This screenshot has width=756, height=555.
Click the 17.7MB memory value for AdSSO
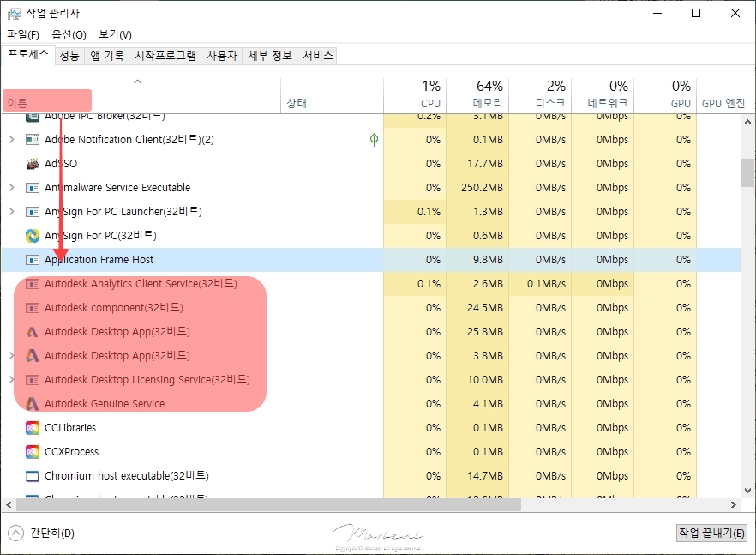[485, 164]
